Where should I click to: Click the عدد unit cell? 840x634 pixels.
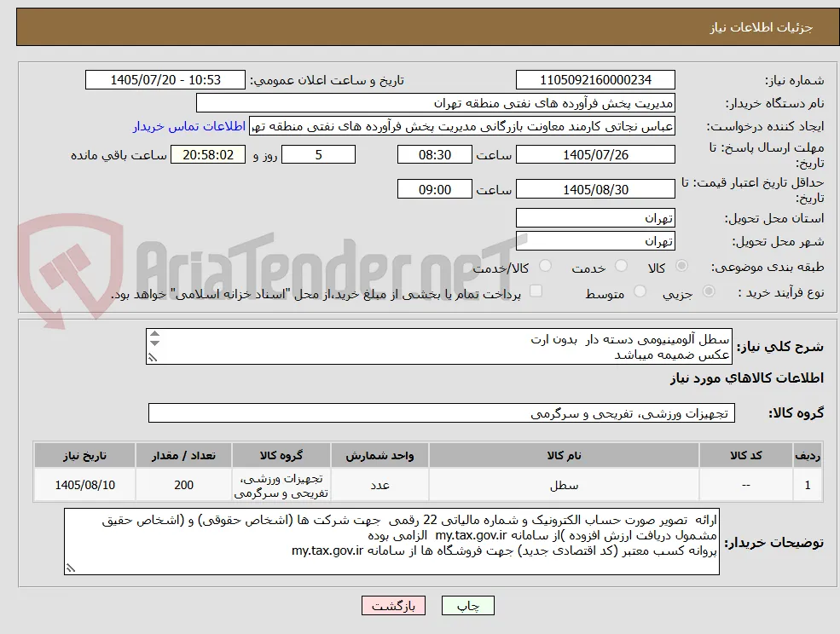coord(379,485)
